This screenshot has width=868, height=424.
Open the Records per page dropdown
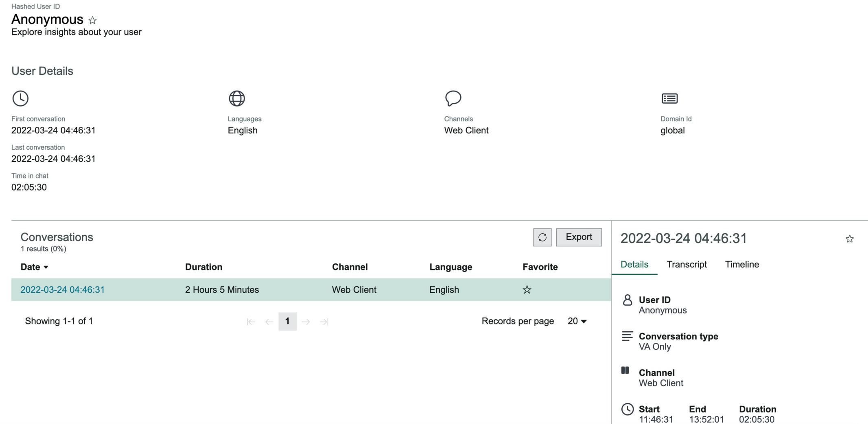coord(577,321)
